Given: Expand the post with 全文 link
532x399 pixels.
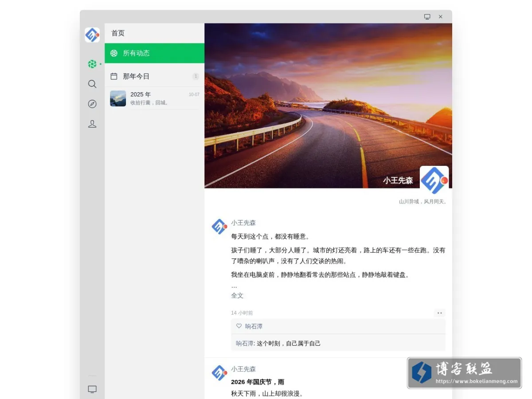Looking at the screenshot, I should [237, 296].
